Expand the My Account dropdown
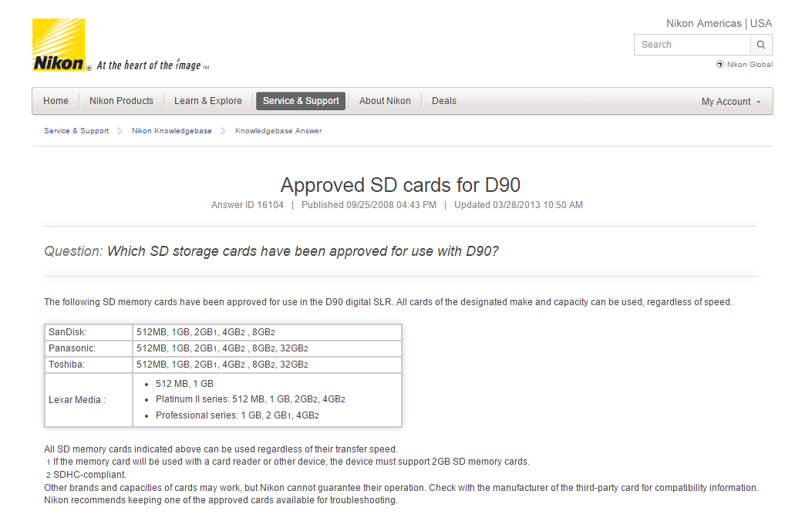Viewport: 812px width, 521px height. click(x=731, y=102)
